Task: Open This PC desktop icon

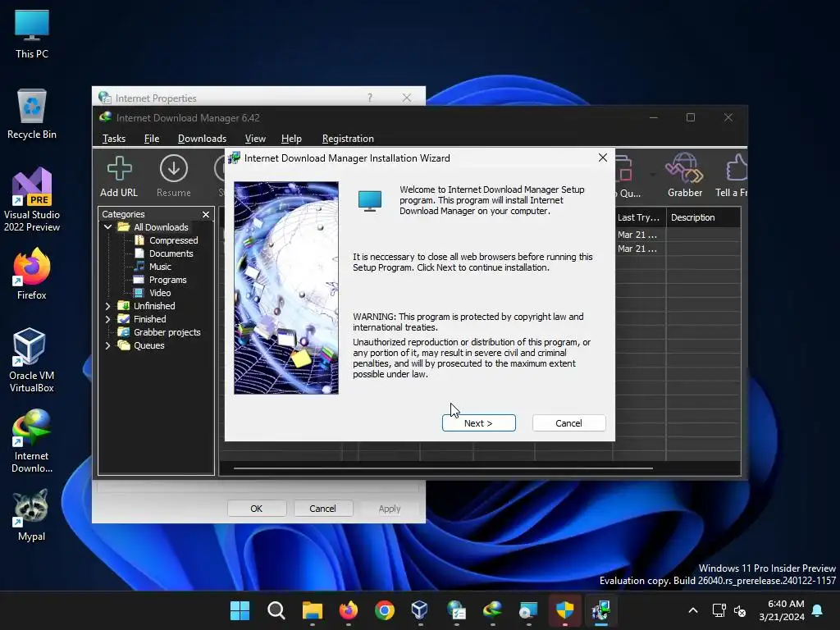Action: (x=32, y=34)
